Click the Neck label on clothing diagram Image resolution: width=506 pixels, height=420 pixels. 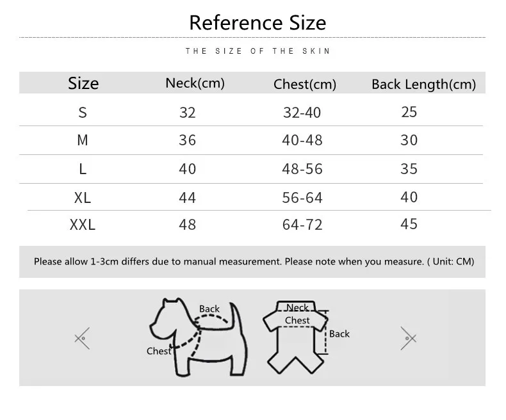pyautogui.click(x=297, y=308)
